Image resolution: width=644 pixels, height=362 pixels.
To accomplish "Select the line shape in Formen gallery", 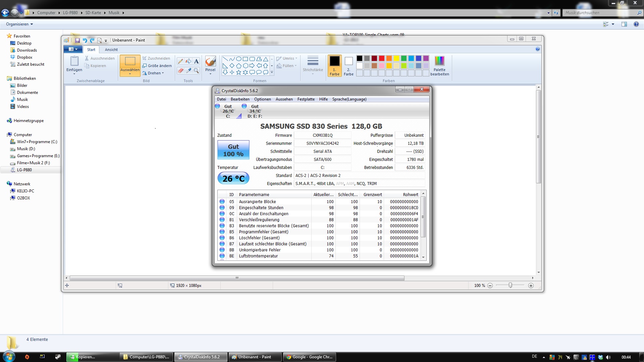I will pos(225,59).
